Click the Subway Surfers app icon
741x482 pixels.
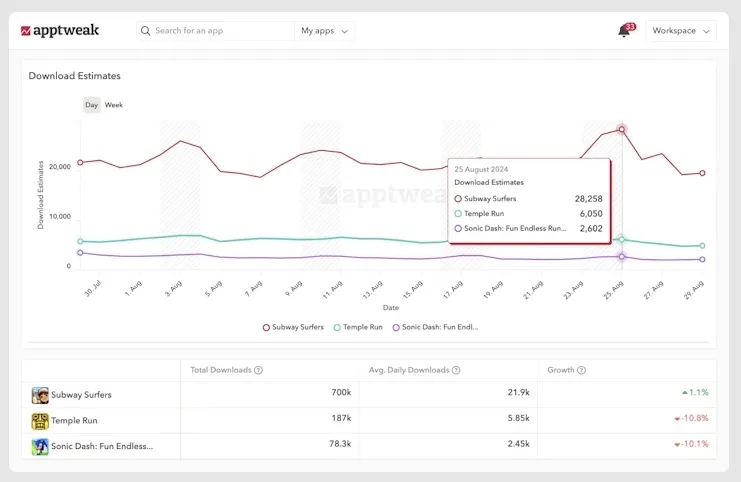pos(40,395)
